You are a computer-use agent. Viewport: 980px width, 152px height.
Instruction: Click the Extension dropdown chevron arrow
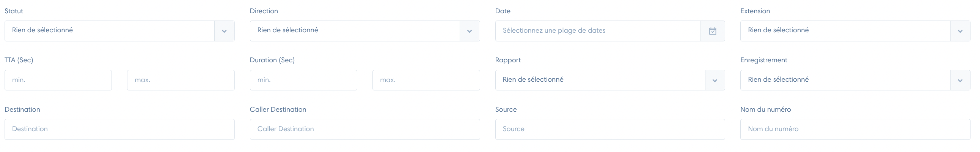pos(960,31)
